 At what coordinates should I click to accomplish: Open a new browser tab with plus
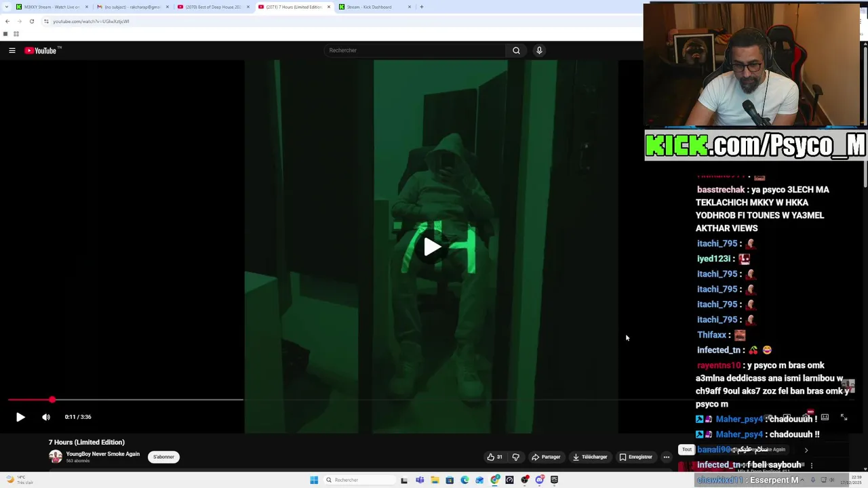[421, 7]
